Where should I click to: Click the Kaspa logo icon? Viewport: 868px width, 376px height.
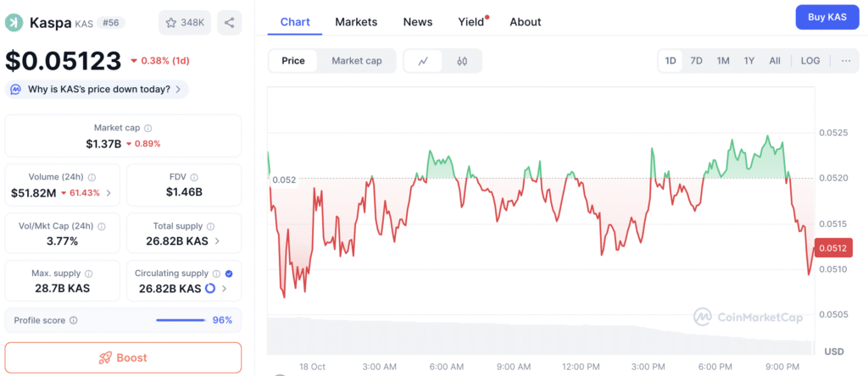[14, 23]
